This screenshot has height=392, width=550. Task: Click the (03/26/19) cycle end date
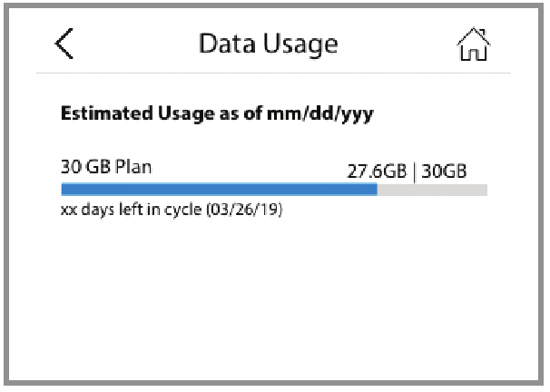(x=246, y=210)
